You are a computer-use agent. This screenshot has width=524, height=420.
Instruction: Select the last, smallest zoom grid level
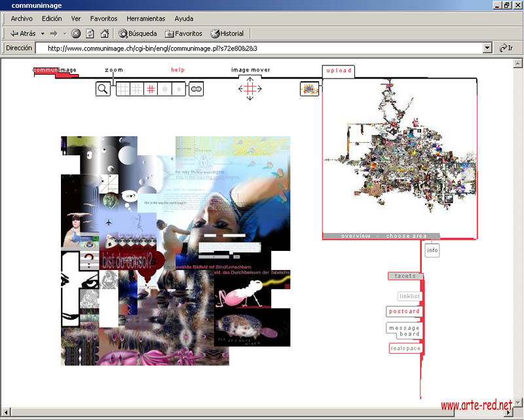tap(179, 89)
